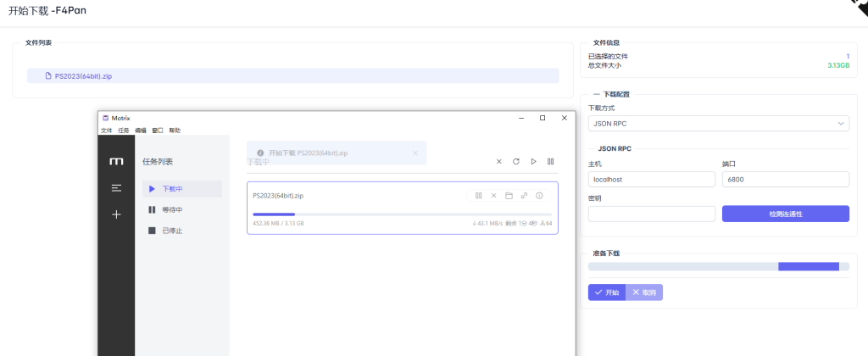Pause the PS2023(64bit).zip task

point(478,196)
